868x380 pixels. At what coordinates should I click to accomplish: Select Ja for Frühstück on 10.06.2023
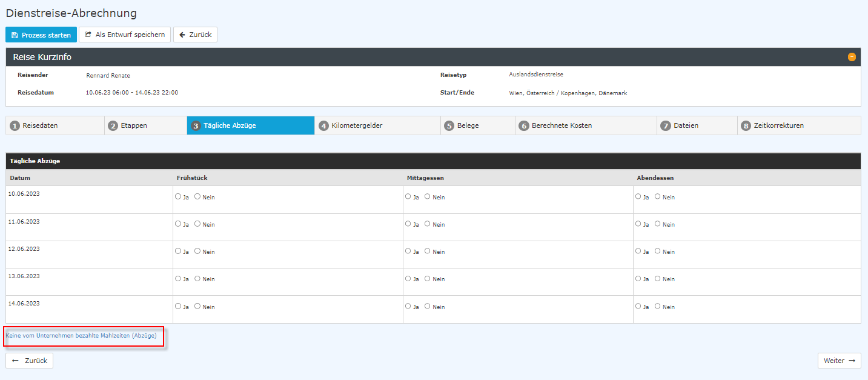click(x=178, y=196)
